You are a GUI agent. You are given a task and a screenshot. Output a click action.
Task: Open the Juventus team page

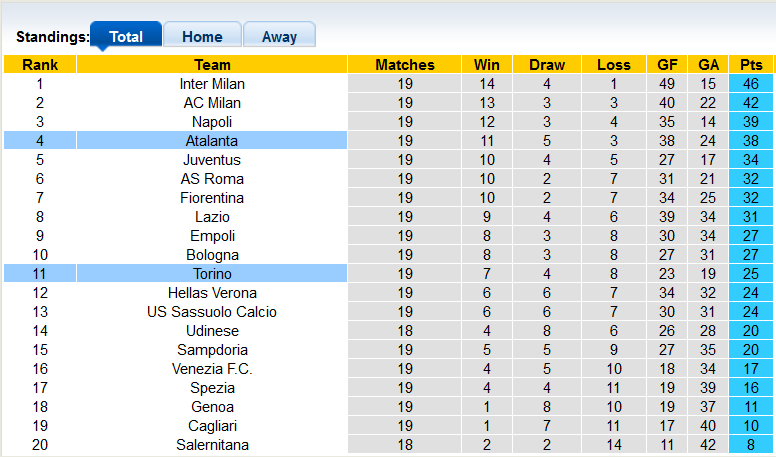tap(212, 160)
